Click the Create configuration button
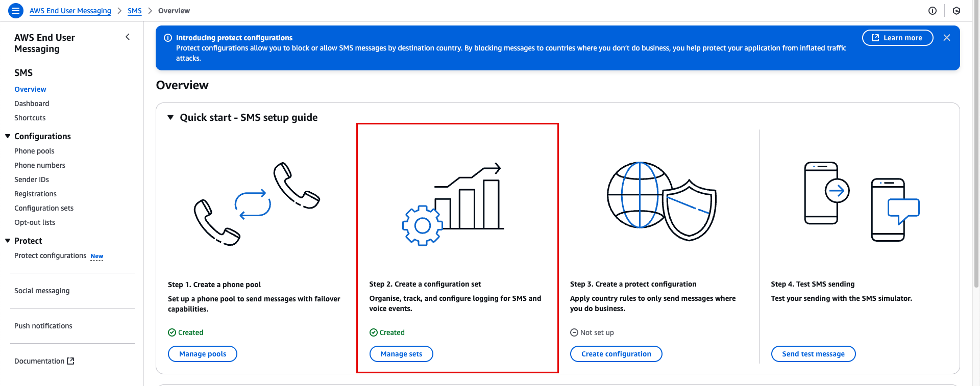The width and height of the screenshot is (980, 386). [x=616, y=354]
